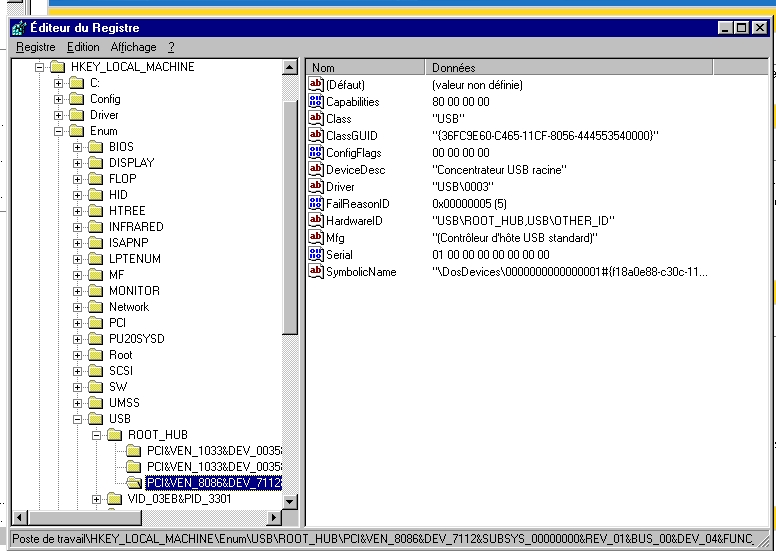
Task: Click the open PCI&VEN_8086&DEV_7112 folder icon
Action: point(134,482)
